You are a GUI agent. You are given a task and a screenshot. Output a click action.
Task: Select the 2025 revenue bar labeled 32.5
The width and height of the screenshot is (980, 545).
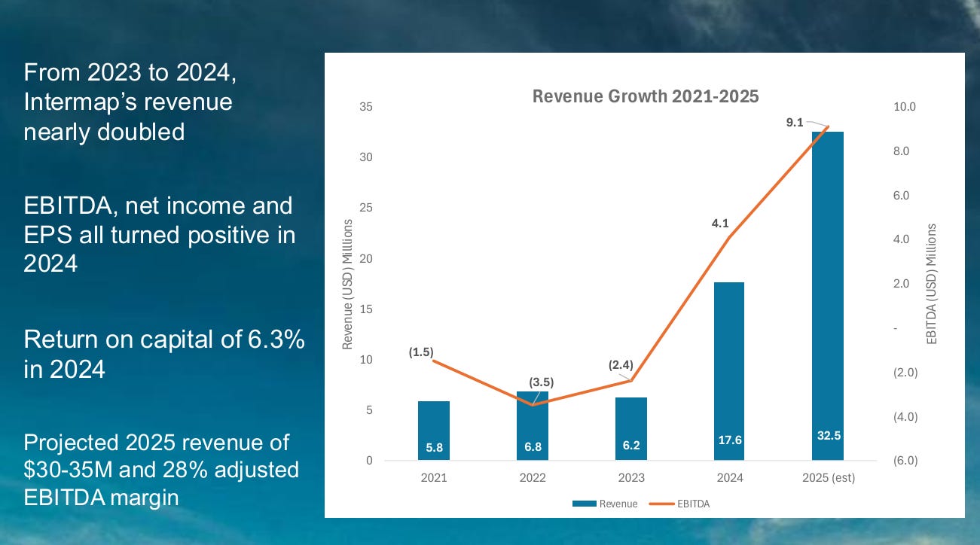[828, 296]
